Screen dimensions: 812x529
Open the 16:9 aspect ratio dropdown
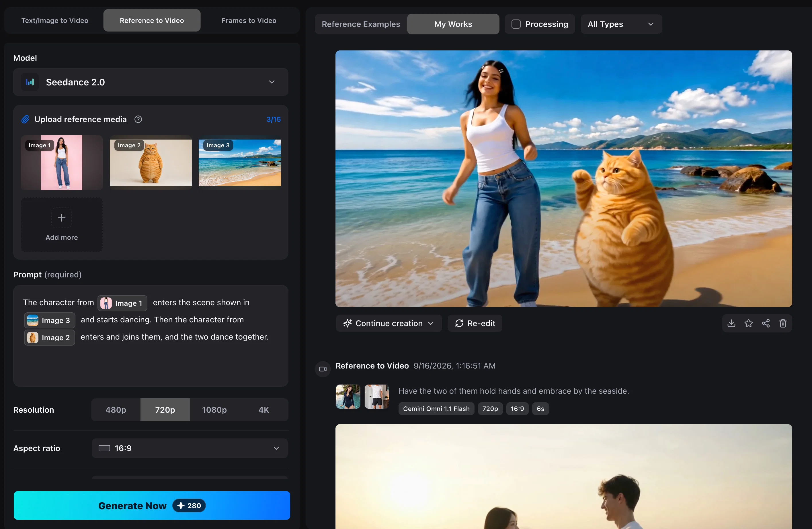190,448
